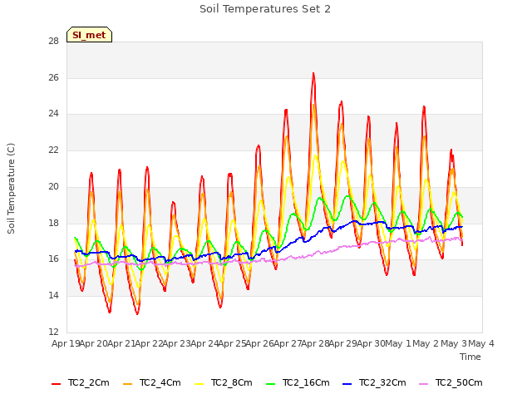Click the 28 y-axis tick label
Image resolution: width=532 pixels, height=399 pixels.
53,42
